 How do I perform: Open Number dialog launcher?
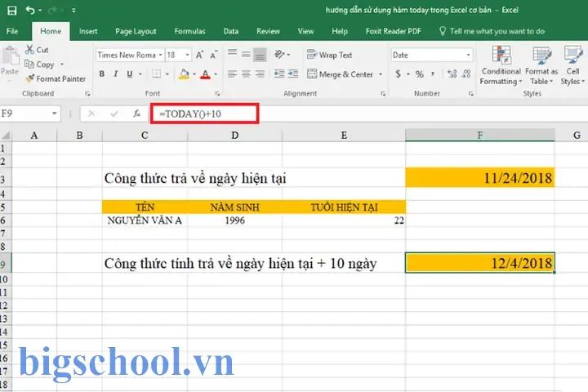470,93
